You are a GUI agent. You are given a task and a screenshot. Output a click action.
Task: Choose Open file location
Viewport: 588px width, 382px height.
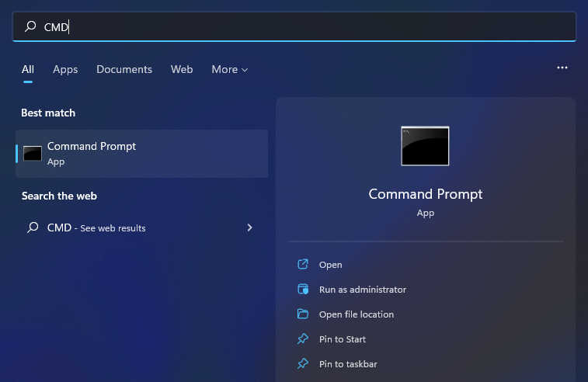[x=357, y=314]
